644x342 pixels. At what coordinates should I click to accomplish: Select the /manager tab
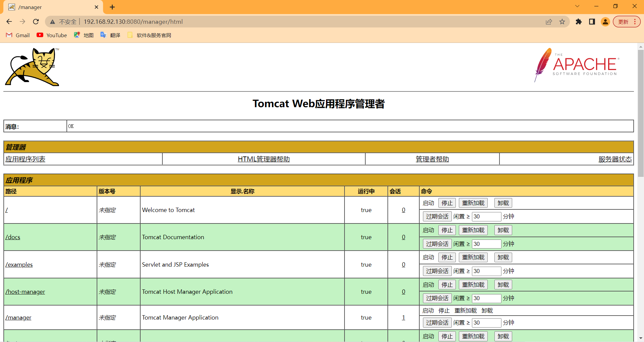(x=54, y=7)
